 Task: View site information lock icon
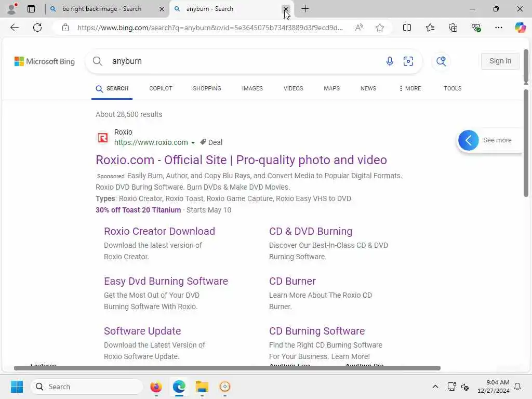tap(65, 28)
